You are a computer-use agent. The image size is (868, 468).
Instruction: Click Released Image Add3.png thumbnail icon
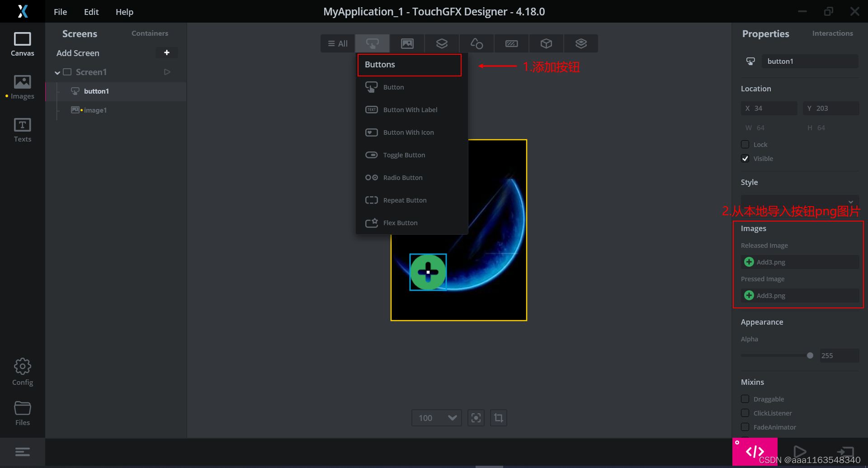[749, 262]
